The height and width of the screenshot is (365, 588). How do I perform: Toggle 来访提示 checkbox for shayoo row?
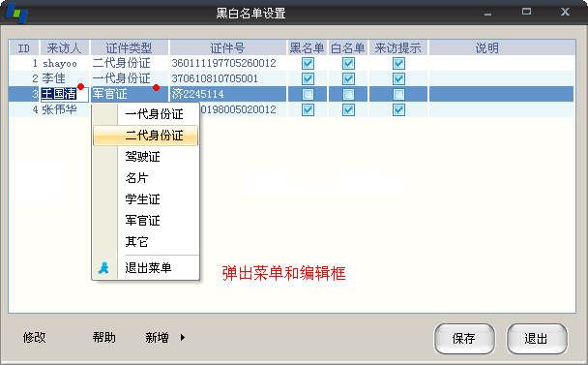[x=398, y=63]
